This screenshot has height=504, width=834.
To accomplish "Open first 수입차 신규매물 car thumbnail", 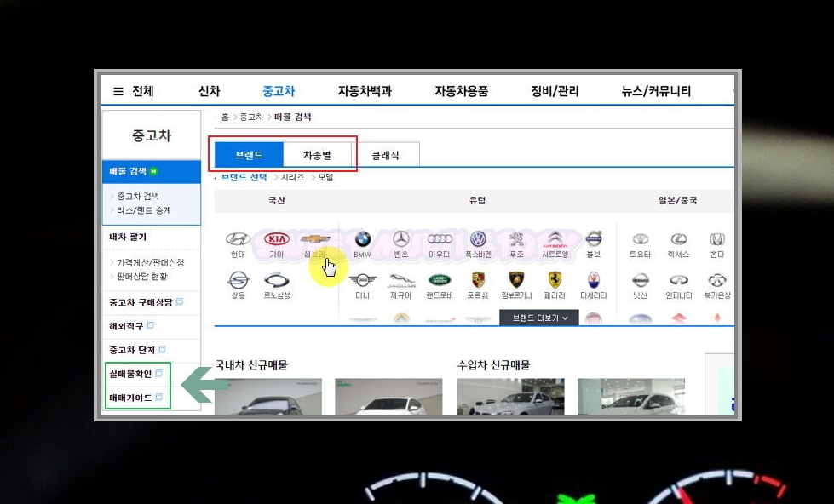I will 510,397.
